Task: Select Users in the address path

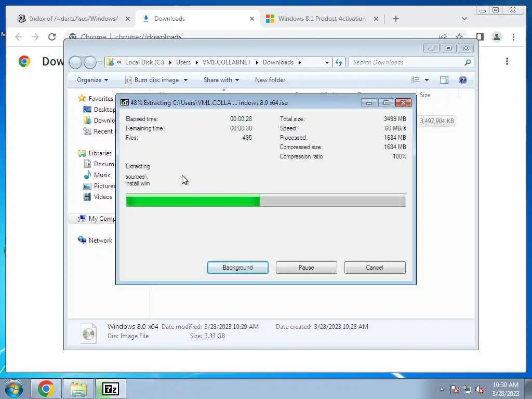Action: click(183, 62)
